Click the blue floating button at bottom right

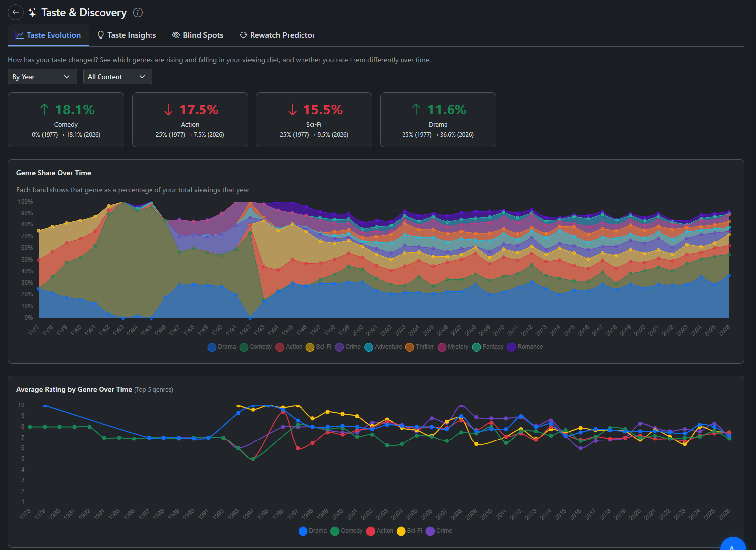pyautogui.click(x=733, y=545)
